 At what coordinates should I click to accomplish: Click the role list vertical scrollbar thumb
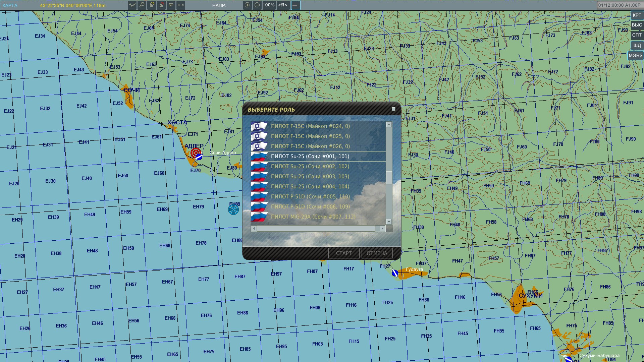[389, 177]
